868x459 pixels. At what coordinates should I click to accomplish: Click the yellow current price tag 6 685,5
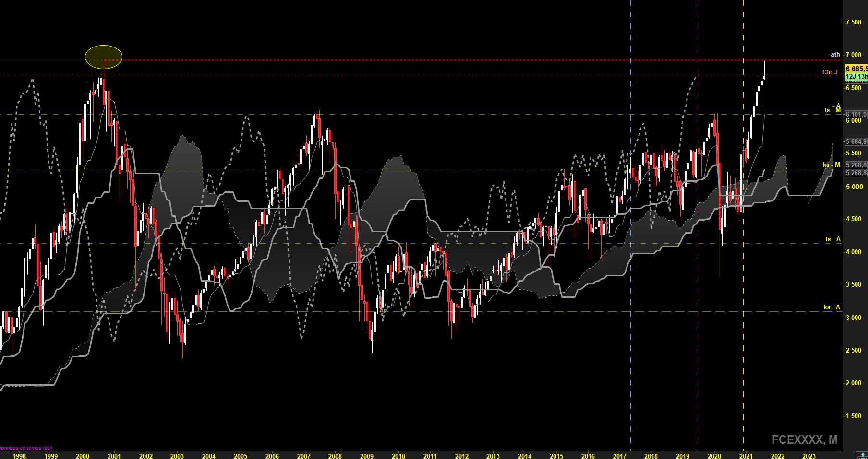(x=856, y=69)
